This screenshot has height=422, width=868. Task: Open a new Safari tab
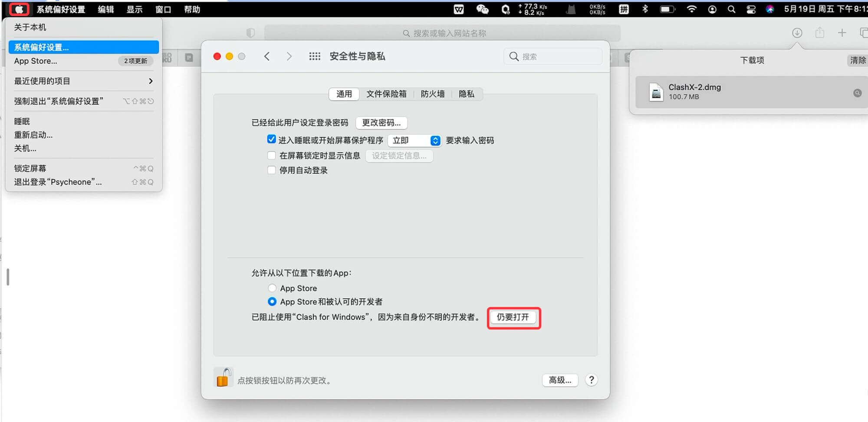click(842, 33)
